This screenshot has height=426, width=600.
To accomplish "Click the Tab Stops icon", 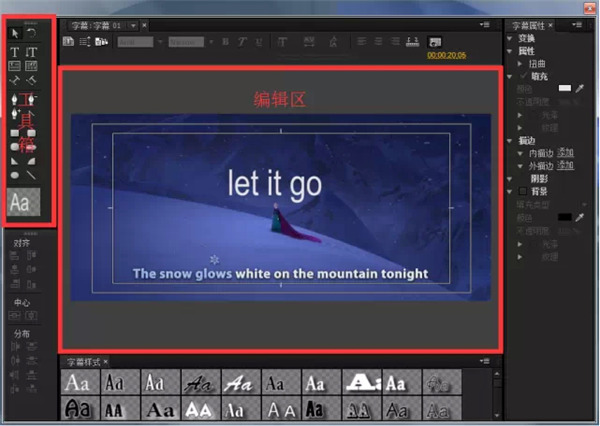I will click(x=412, y=41).
